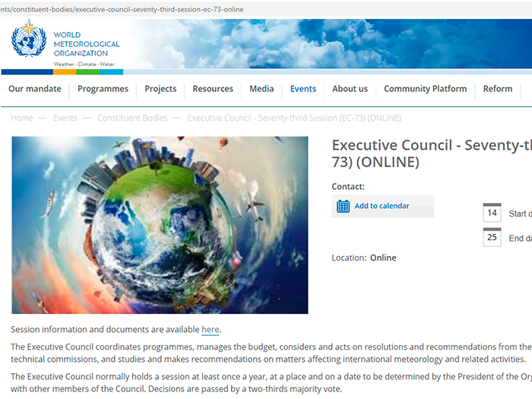This screenshot has width=532, height=399.
Task: Open the Programmes menu
Action: (x=103, y=89)
